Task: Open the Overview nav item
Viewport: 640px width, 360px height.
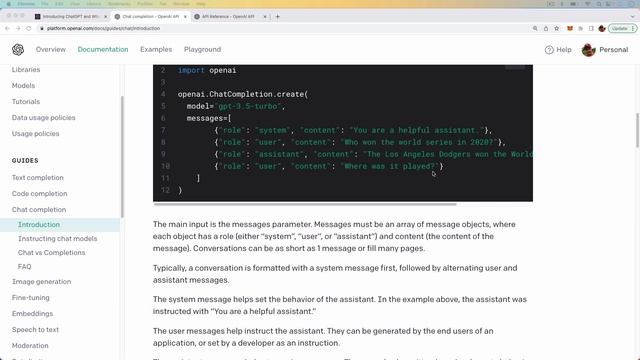Action: pos(51,49)
